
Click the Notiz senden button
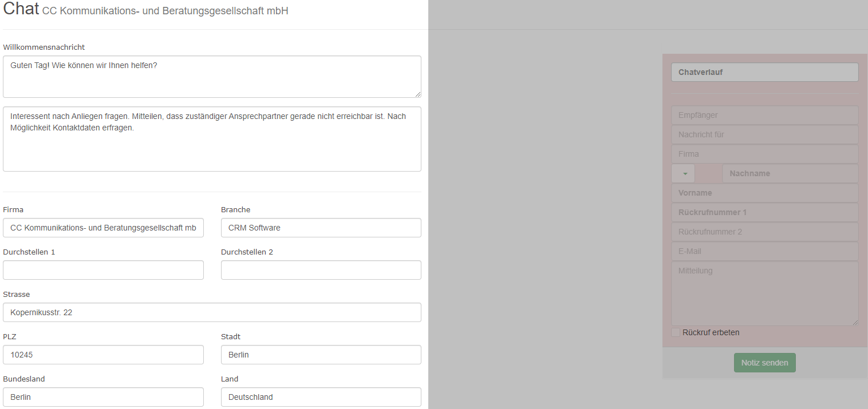(x=764, y=363)
